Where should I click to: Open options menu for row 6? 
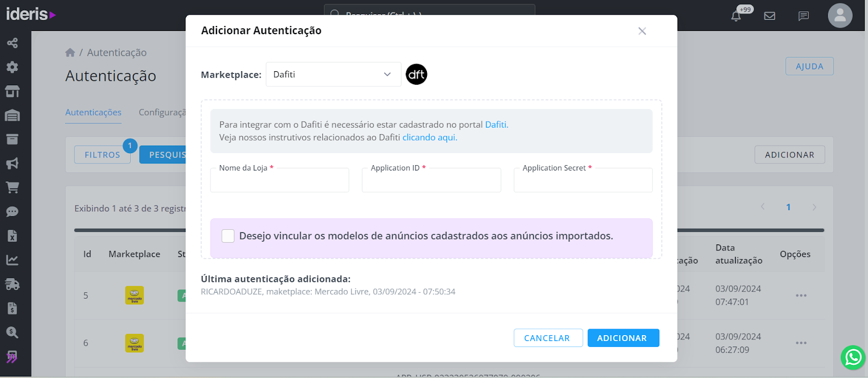801,343
